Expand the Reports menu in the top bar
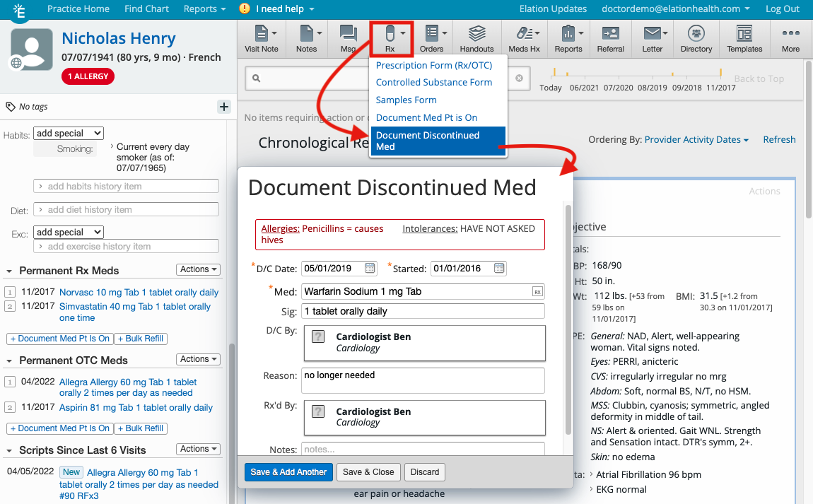Image resolution: width=813 pixels, height=504 pixels. (204, 9)
